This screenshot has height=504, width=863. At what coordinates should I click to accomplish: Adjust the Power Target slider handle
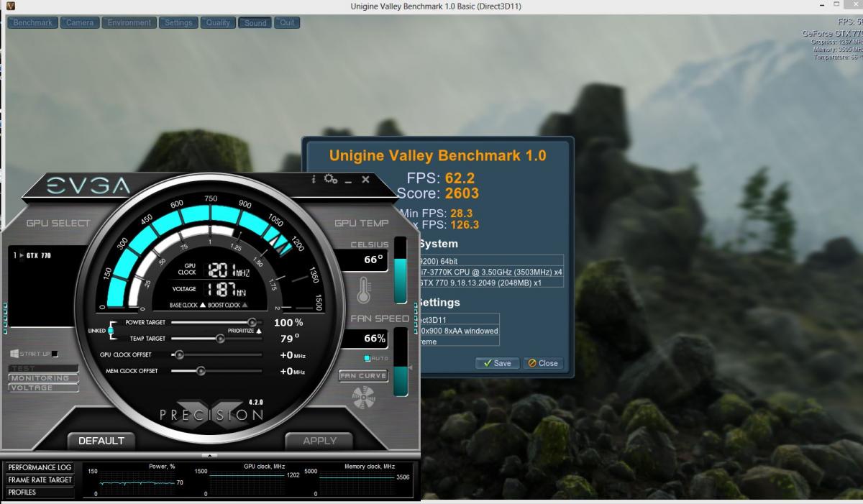(x=252, y=323)
